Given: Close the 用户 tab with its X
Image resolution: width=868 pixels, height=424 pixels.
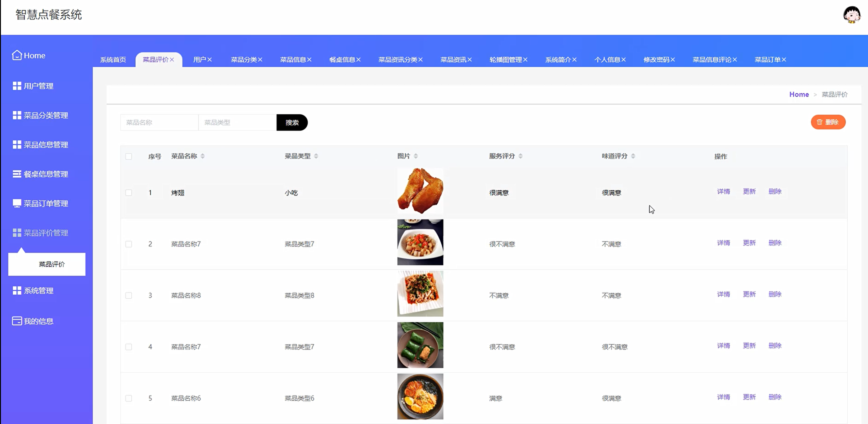Looking at the screenshot, I should click(209, 60).
